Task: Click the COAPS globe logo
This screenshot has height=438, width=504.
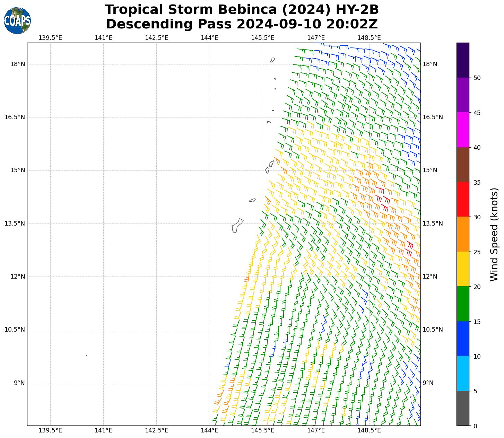Action: pos(17,20)
